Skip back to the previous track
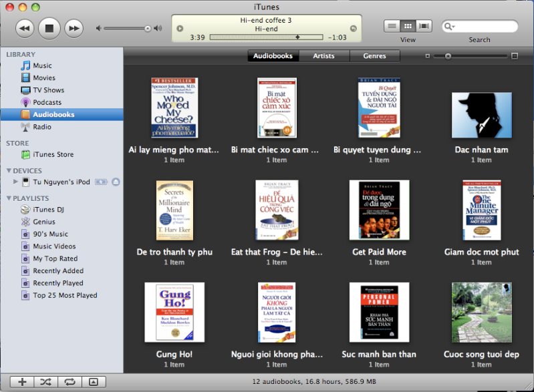Image resolution: width=534 pixels, height=392 pixels. [x=25, y=28]
